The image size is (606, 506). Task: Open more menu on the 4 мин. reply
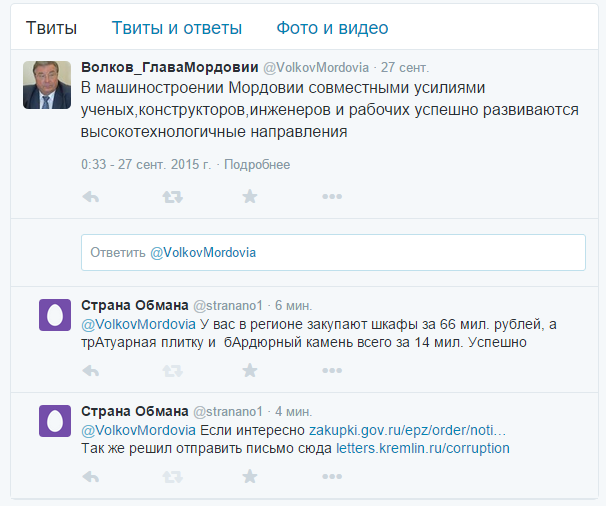pyautogui.click(x=332, y=476)
